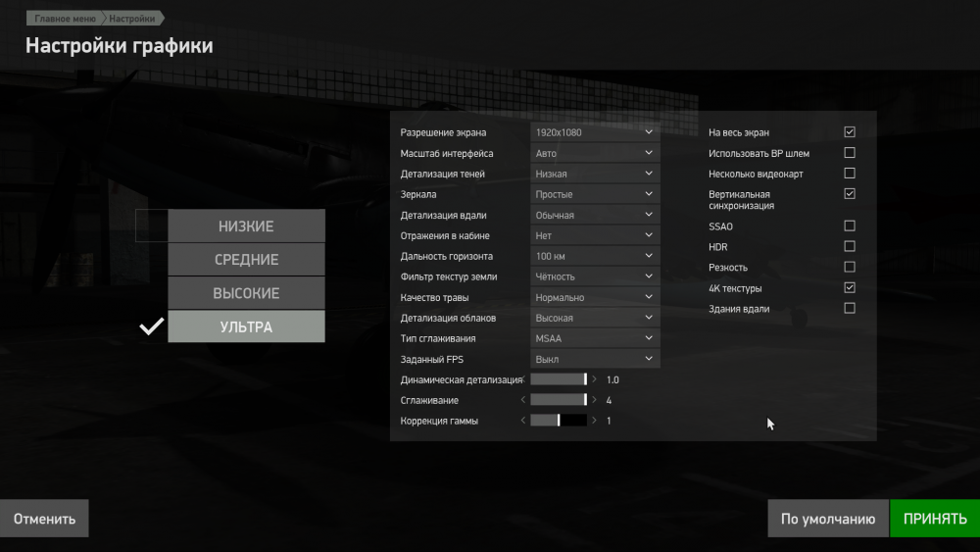980x552 pixels.
Task: Click the Динамическая детализация slider bar
Action: click(559, 379)
